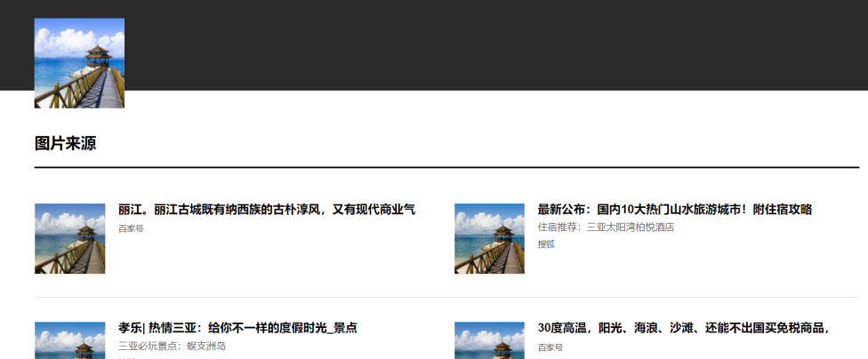Open article 最新公布：国内10大热门山水旅游城市

[x=675, y=210]
